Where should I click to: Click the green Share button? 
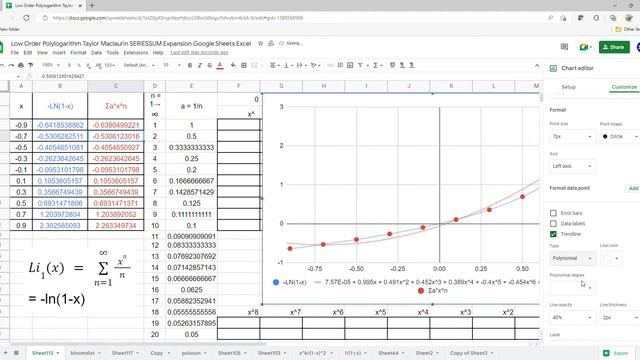click(x=614, y=47)
